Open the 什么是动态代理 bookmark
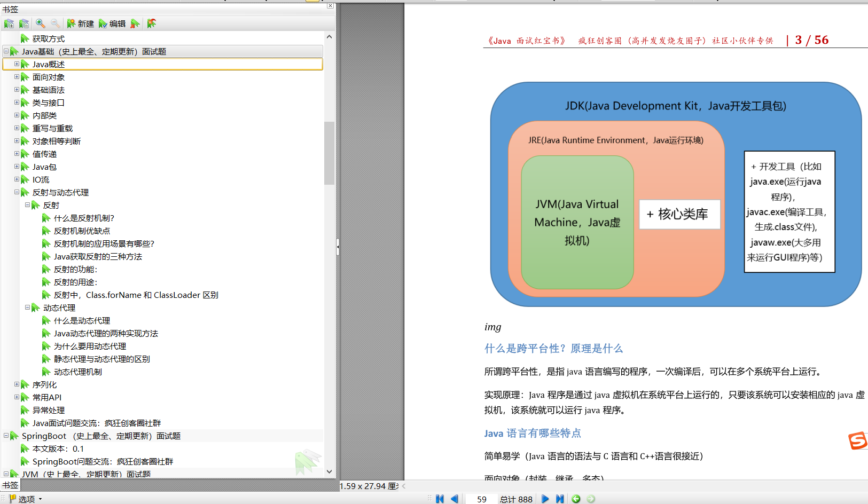This screenshot has width=868, height=504. [82, 321]
